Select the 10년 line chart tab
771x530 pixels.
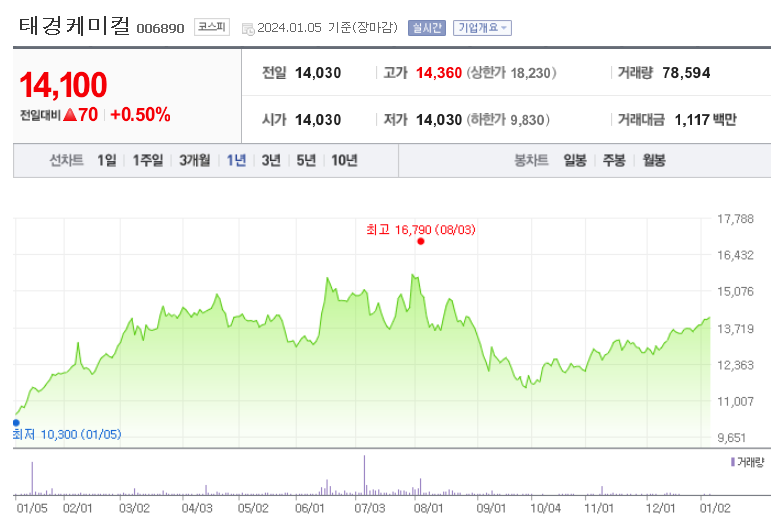coord(344,160)
